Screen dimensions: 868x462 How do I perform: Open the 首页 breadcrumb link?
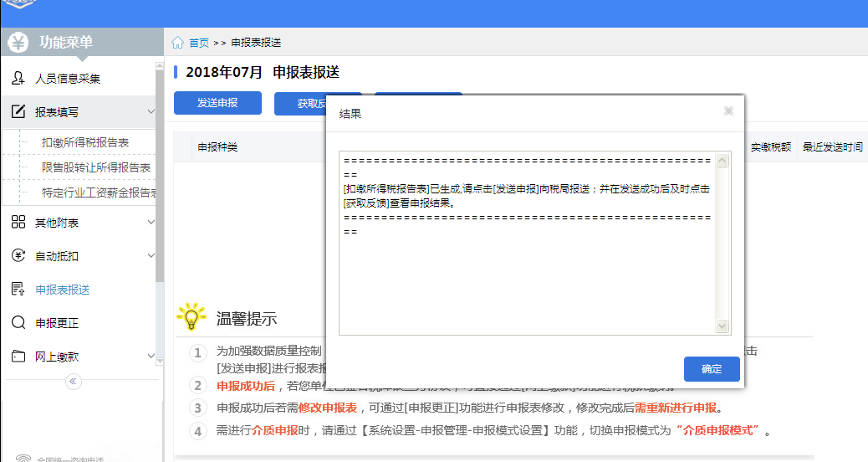coord(199,43)
